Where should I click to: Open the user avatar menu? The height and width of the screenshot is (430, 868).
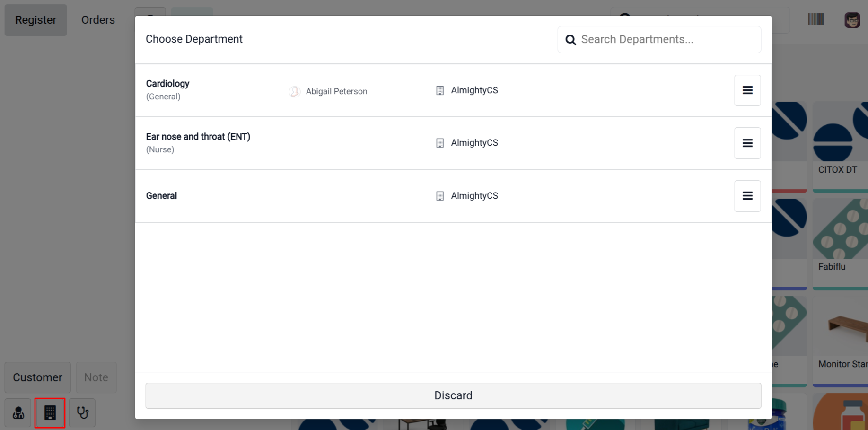[852, 20]
